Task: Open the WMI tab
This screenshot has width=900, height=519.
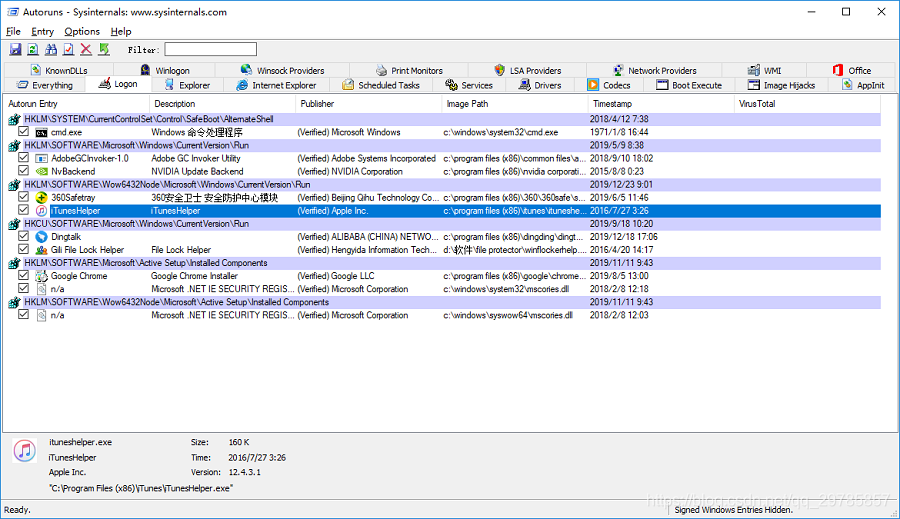Action: (x=765, y=71)
